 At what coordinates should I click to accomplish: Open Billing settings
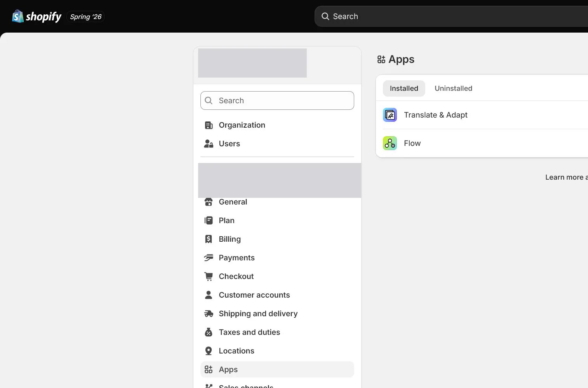click(277, 239)
